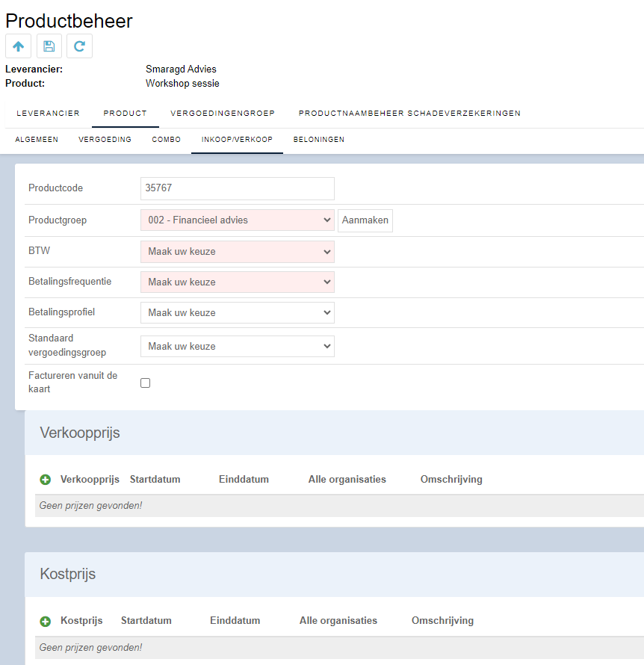Viewport: 644px width, 665px height.
Task: Click the up arrow back icon
Action: [x=18, y=46]
